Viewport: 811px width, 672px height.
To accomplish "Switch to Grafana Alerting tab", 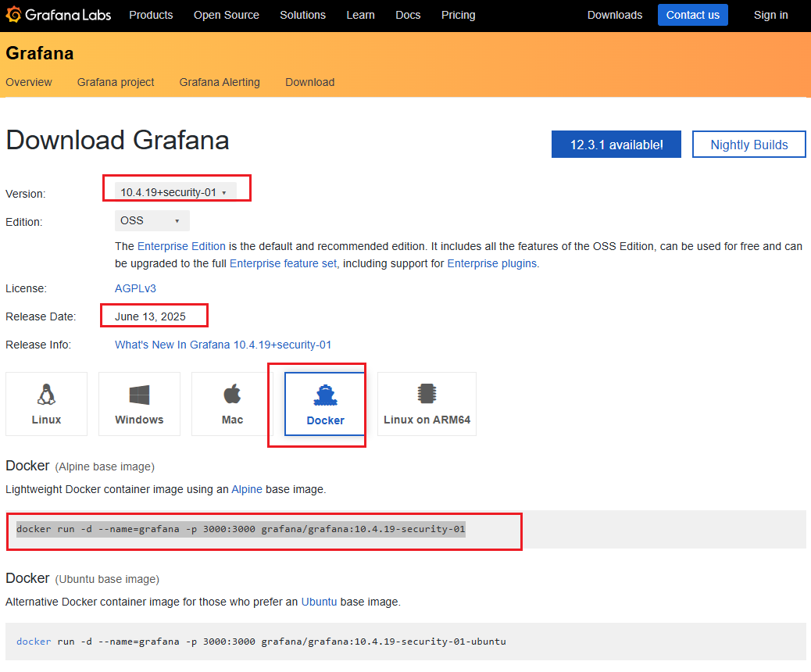I will pos(220,82).
